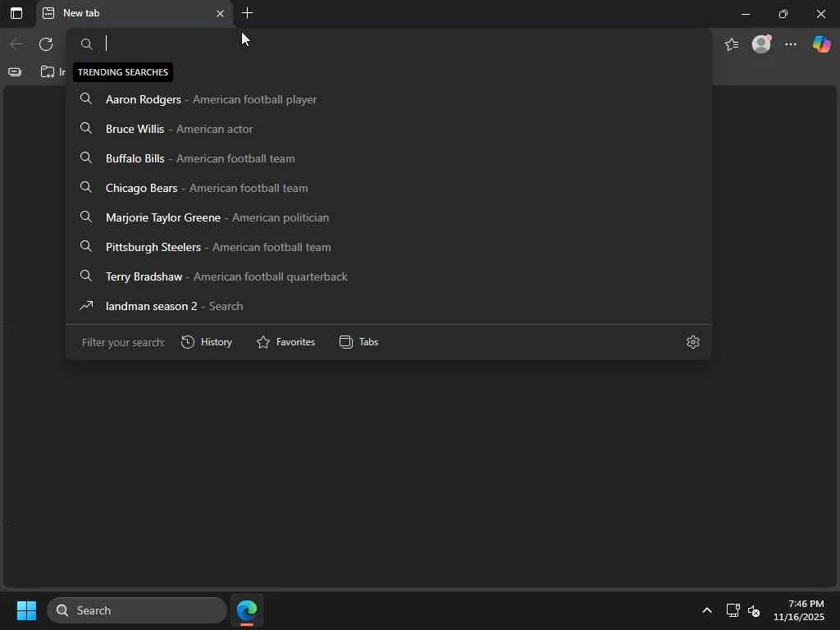Select Buffalo Bills suggestion

click(388, 158)
